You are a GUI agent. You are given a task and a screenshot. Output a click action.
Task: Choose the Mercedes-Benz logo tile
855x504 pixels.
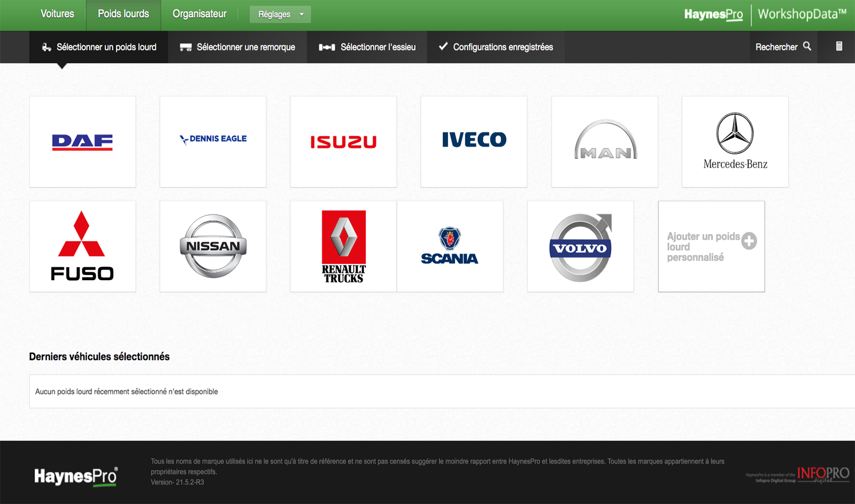(735, 141)
